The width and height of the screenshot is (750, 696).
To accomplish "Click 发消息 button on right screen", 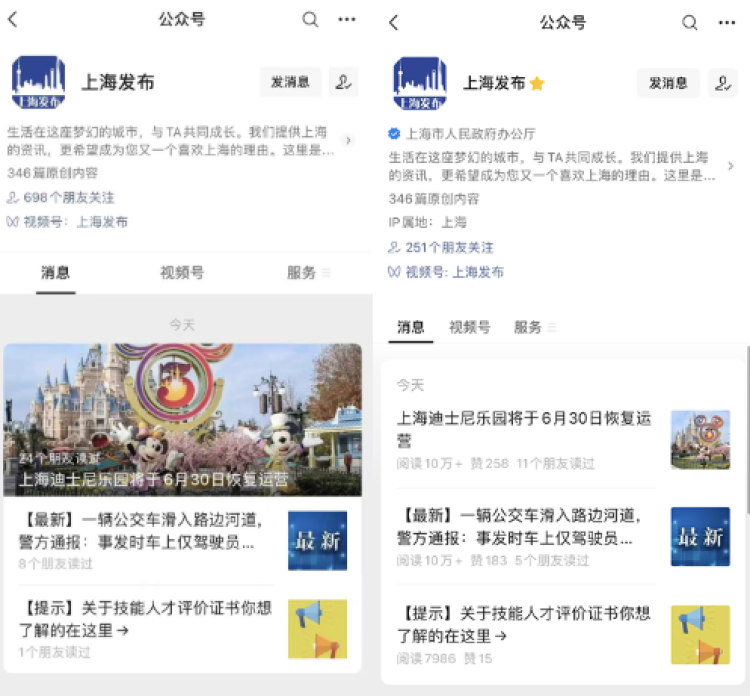I will [668, 84].
